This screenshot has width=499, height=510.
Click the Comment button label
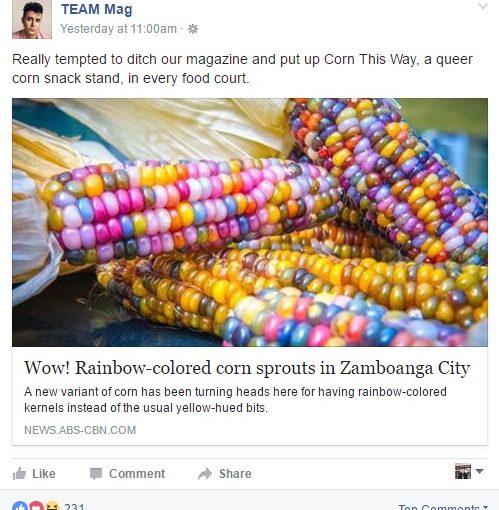point(137,474)
